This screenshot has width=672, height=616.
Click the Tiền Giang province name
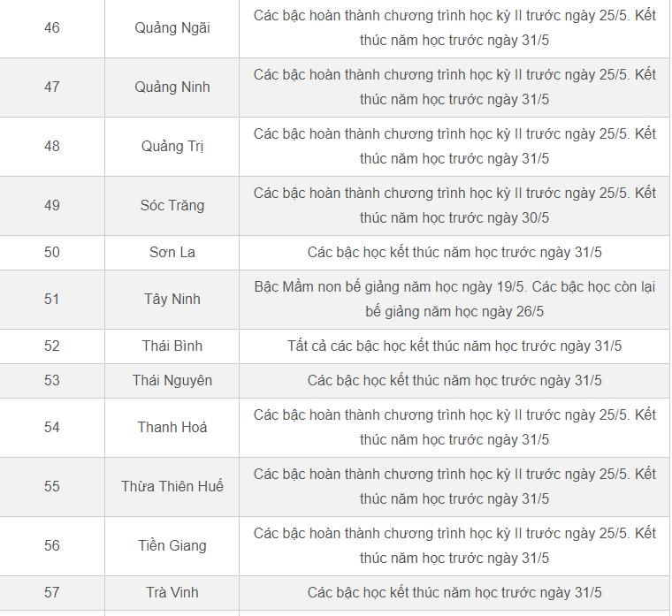pyautogui.click(x=172, y=546)
